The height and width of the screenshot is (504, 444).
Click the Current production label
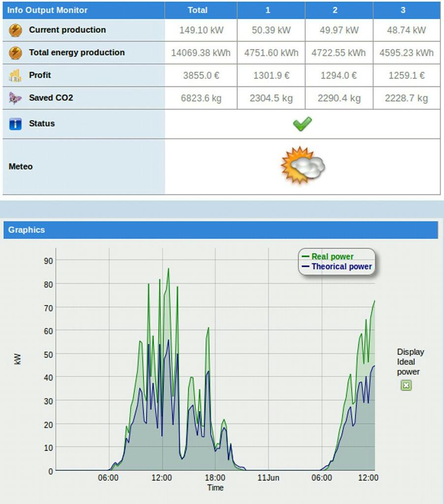67,30
